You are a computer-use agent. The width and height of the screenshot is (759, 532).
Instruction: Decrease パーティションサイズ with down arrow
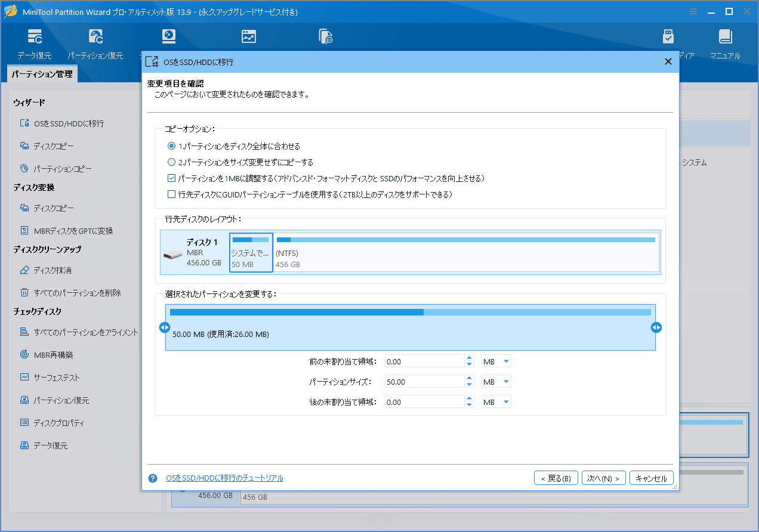click(x=469, y=385)
